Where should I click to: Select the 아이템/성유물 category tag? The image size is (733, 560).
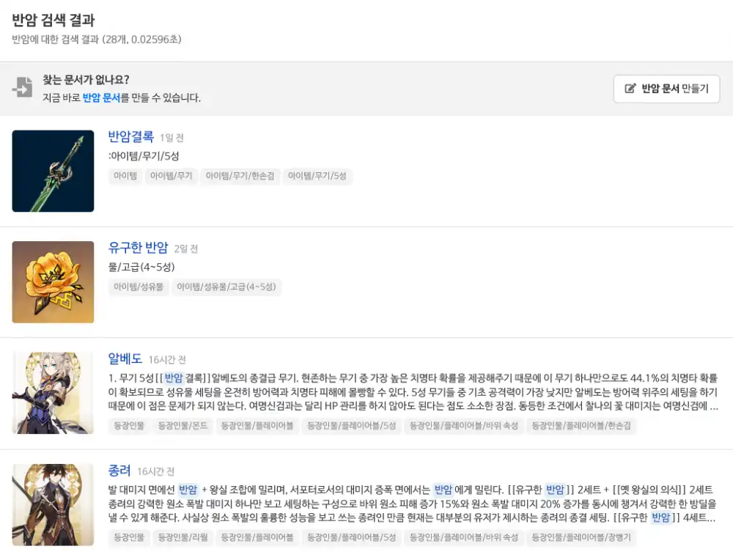pos(138,287)
